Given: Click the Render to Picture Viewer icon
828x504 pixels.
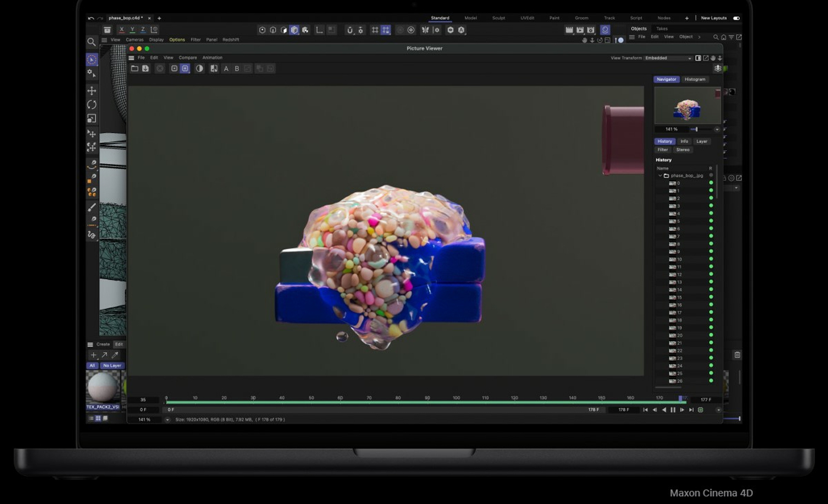Looking at the screenshot, I should (x=580, y=30).
